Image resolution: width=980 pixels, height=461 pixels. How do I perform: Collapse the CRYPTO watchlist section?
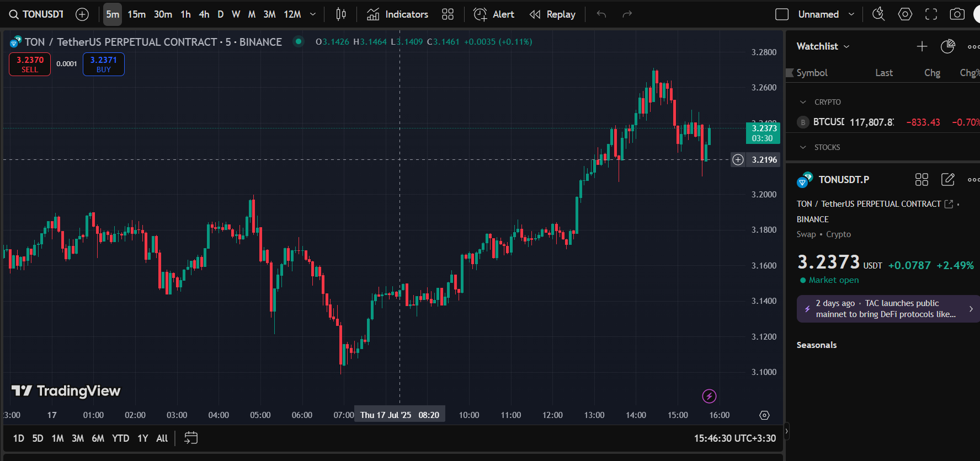tap(803, 102)
